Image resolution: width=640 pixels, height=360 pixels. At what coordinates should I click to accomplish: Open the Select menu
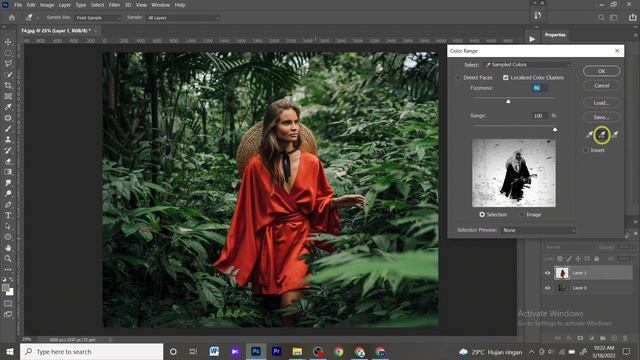click(97, 5)
